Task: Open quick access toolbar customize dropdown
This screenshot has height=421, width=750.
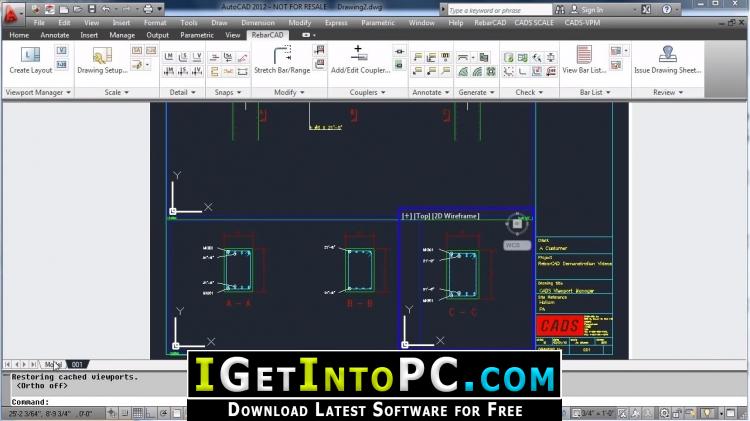Action: pyautogui.click(x=160, y=9)
